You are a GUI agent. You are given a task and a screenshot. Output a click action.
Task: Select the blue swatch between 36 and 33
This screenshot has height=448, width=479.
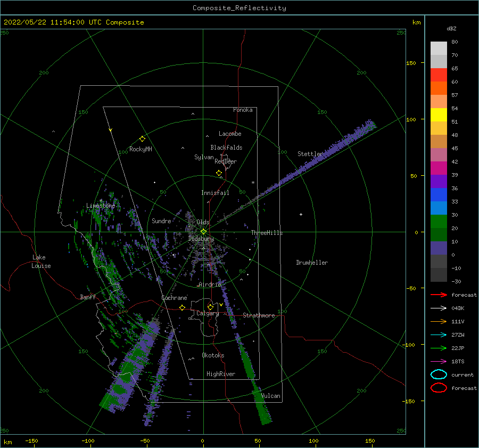point(439,195)
